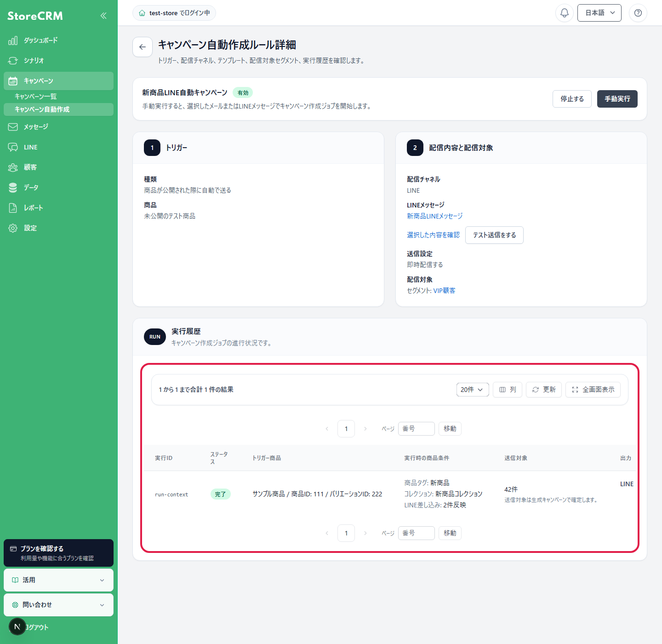662x644 pixels.
Task: Expand the 問い合わせ section
Action: 58,605
